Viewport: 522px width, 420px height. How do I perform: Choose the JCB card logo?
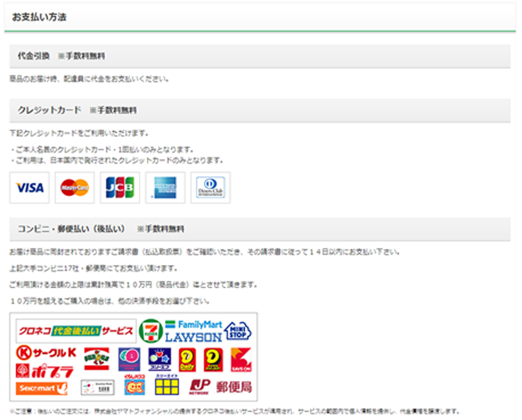(119, 187)
